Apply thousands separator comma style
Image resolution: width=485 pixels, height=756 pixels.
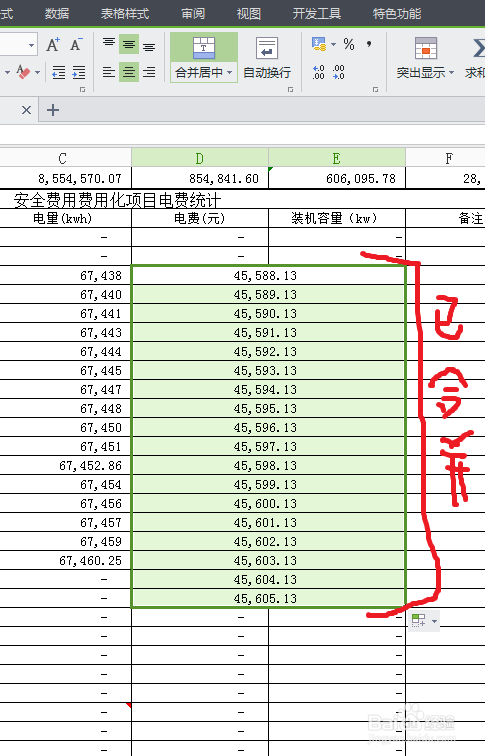pyautogui.click(x=369, y=44)
